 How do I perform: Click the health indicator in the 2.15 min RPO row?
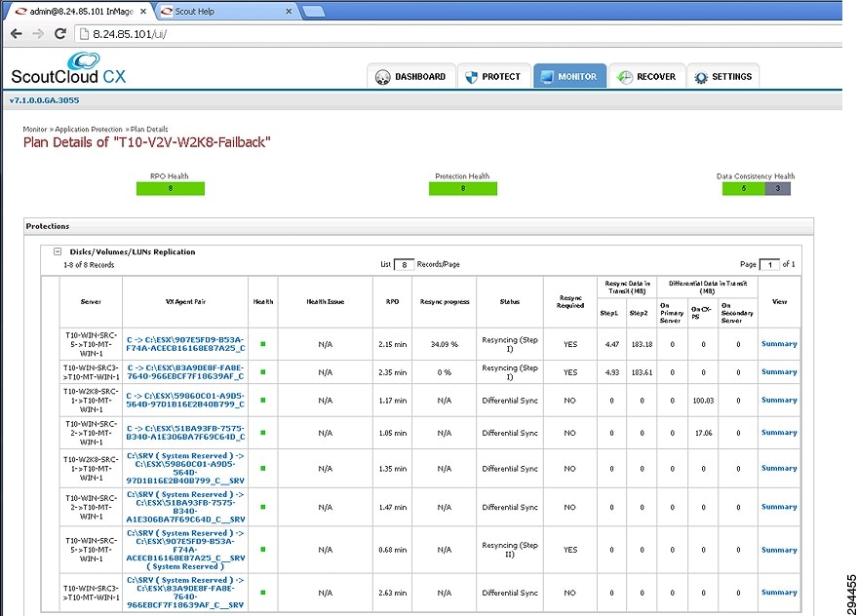(x=263, y=344)
